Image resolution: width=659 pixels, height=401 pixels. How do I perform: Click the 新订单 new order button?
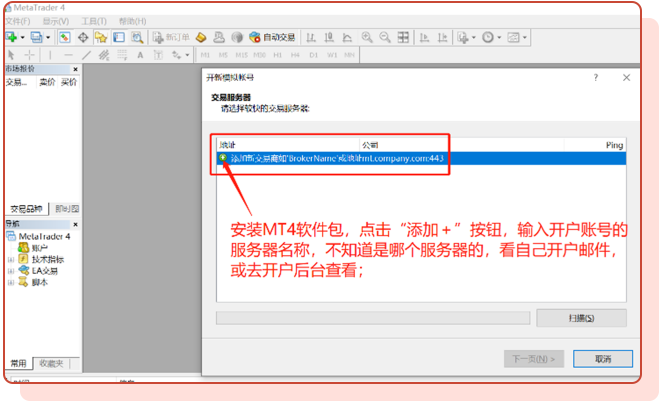(x=171, y=37)
